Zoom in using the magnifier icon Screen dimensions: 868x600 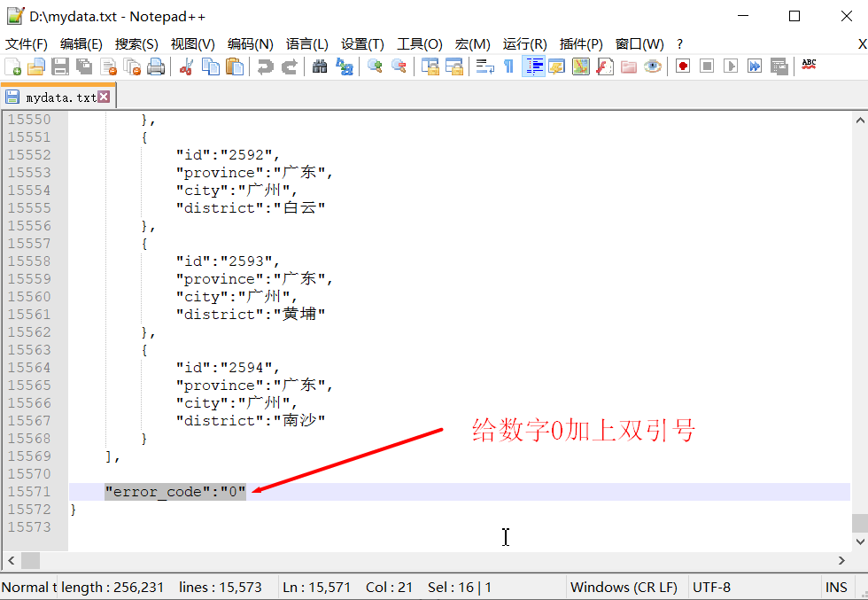point(376,65)
